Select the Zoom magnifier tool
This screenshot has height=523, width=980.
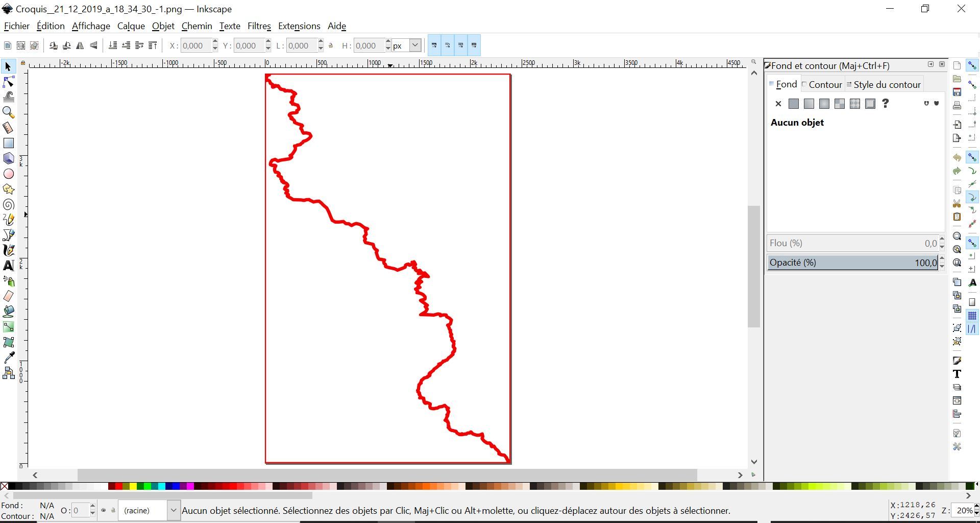8,112
